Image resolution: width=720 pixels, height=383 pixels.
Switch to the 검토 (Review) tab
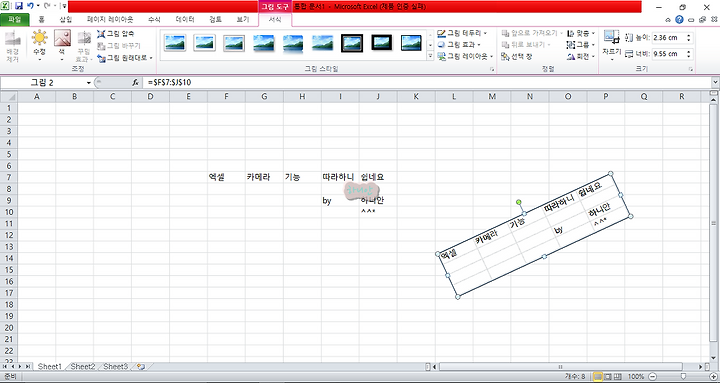tap(215, 20)
